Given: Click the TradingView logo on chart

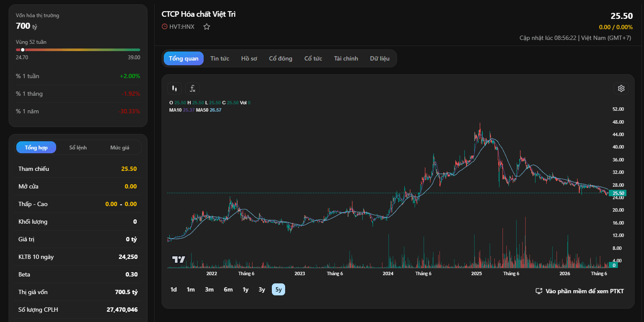Looking at the screenshot, I should [x=178, y=259].
